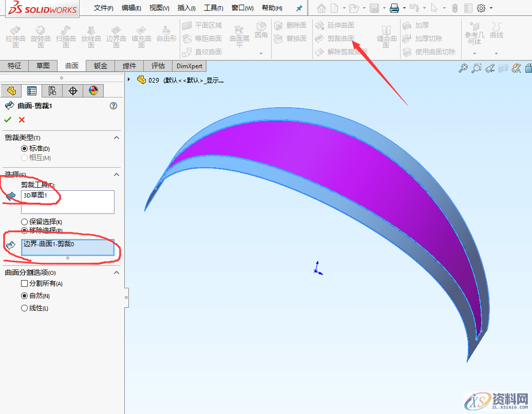Select the 拉伸曲面 (Extruded Surface) tool

point(15,36)
